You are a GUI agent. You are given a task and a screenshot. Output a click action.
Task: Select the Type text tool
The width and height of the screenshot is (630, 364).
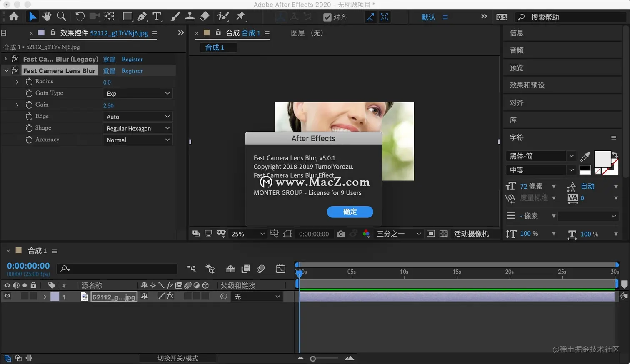[x=157, y=17]
